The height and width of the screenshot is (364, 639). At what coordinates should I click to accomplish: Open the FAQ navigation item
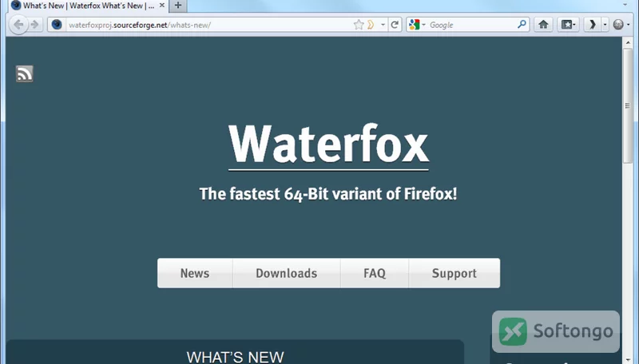point(375,273)
